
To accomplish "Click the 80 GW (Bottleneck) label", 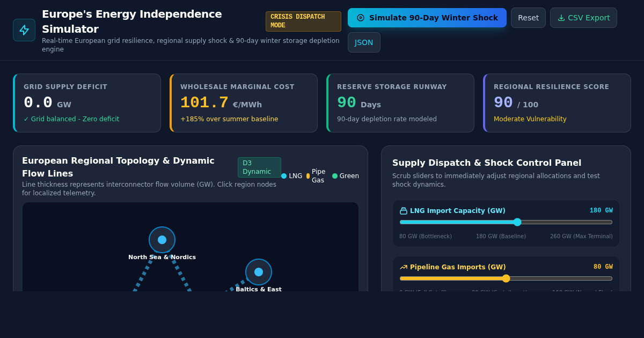I will [426, 237].
